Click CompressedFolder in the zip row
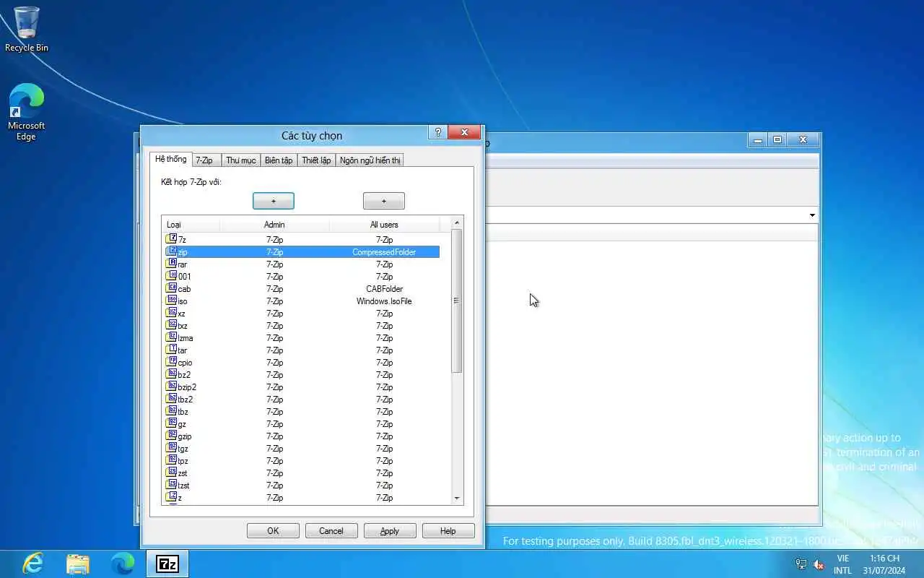The height and width of the screenshot is (578, 924). [x=384, y=252]
